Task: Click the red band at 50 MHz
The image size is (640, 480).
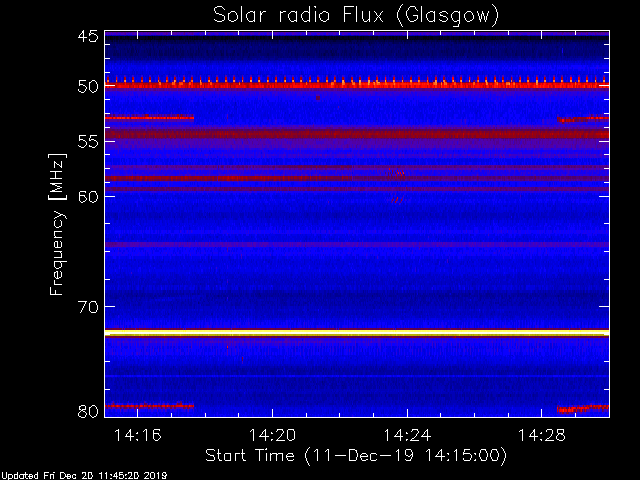Action: (x=357, y=85)
